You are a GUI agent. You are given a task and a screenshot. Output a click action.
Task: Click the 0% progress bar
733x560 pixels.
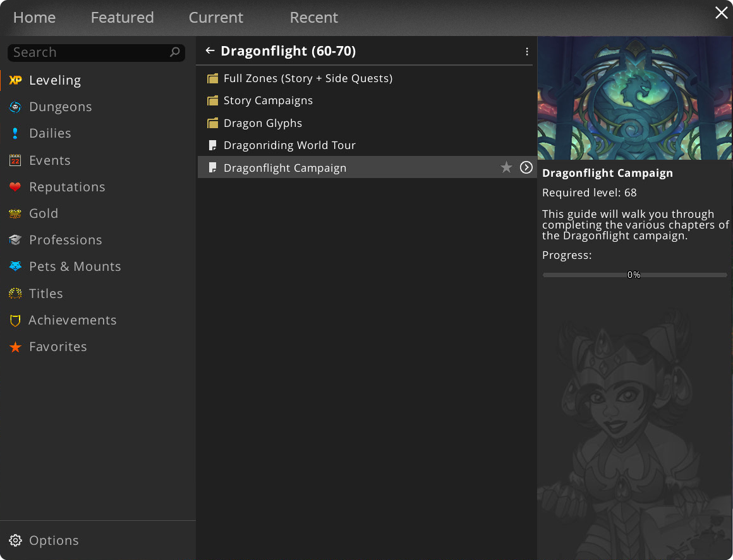pos(634,275)
